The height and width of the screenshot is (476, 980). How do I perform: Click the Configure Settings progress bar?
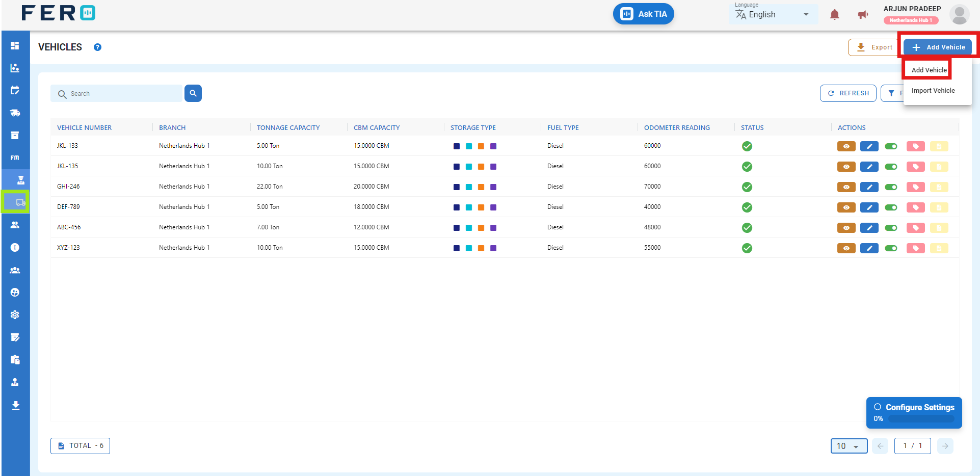(x=921, y=418)
